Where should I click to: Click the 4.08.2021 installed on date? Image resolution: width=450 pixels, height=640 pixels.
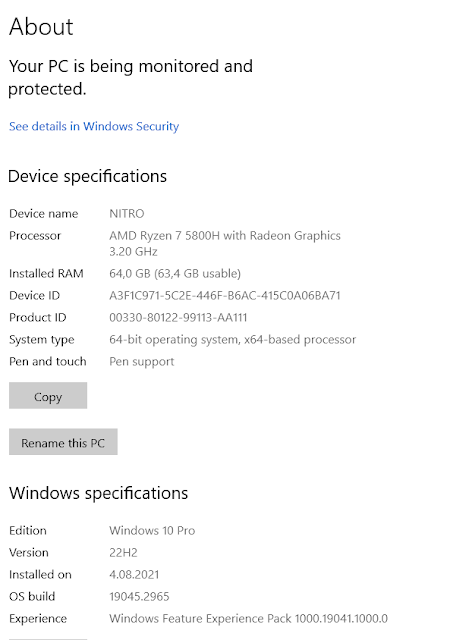coord(134,575)
